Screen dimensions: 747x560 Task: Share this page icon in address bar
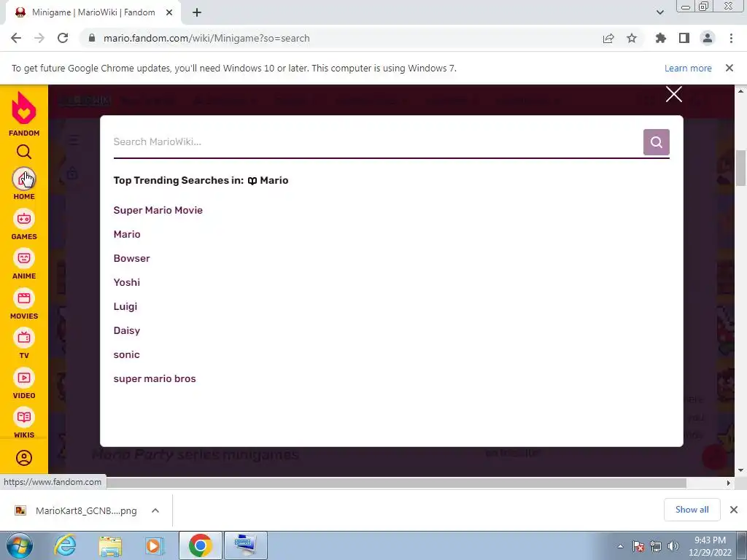(x=608, y=38)
